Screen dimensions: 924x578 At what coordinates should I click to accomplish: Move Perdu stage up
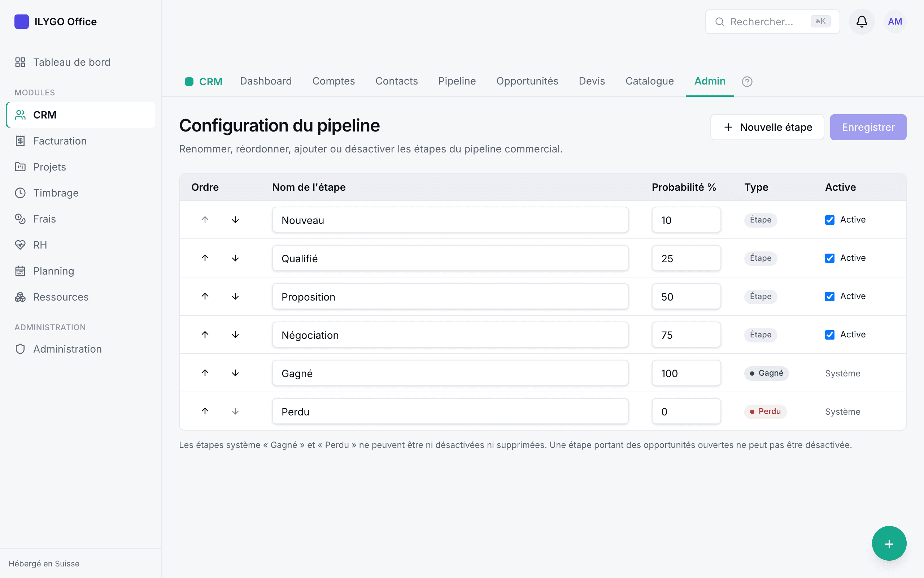click(205, 411)
